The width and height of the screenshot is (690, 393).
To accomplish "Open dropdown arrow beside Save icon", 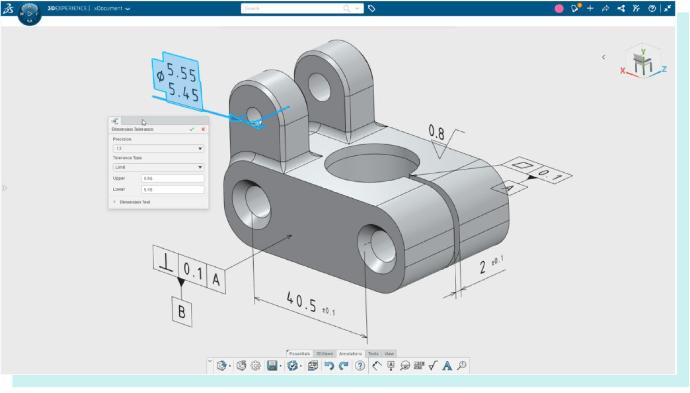I will point(280,366).
